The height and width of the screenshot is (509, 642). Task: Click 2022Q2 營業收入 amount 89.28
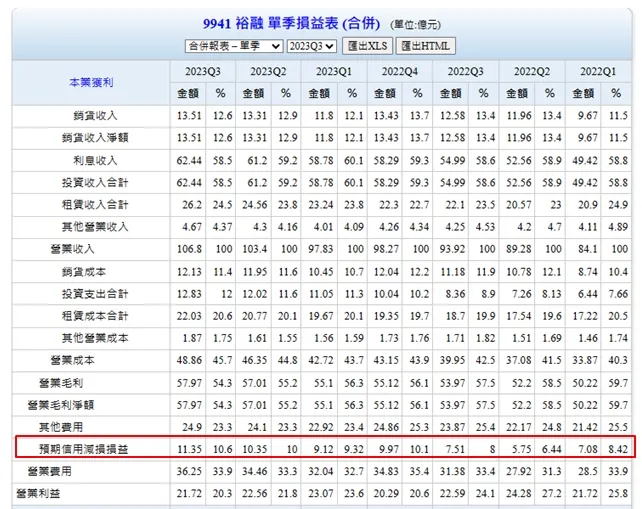(x=519, y=249)
